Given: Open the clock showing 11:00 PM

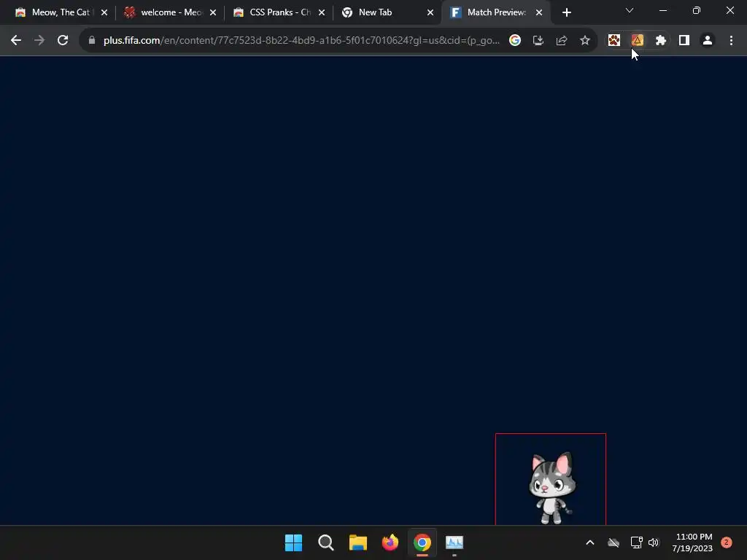Looking at the screenshot, I should pyautogui.click(x=692, y=542).
